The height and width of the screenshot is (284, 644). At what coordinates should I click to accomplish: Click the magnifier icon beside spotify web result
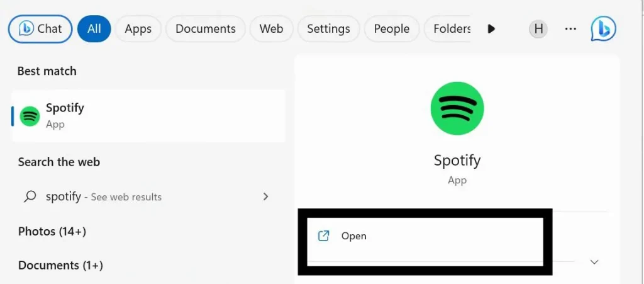[30, 196]
